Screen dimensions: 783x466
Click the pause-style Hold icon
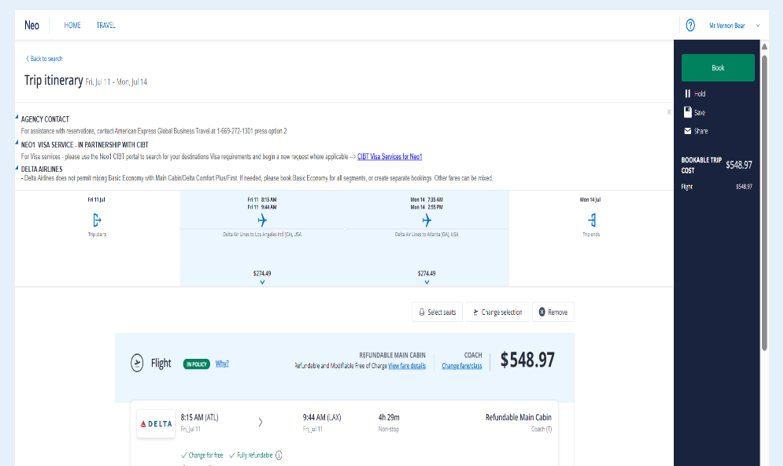(x=688, y=93)
